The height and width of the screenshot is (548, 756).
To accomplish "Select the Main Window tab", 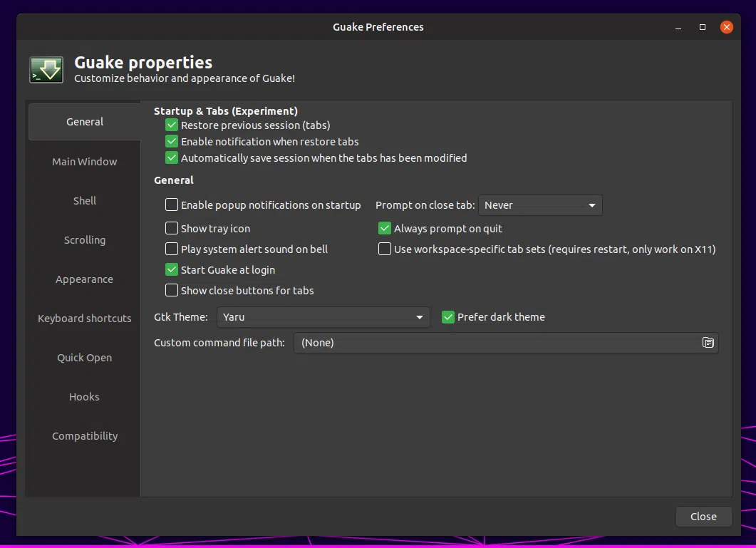I will (84, 162).
